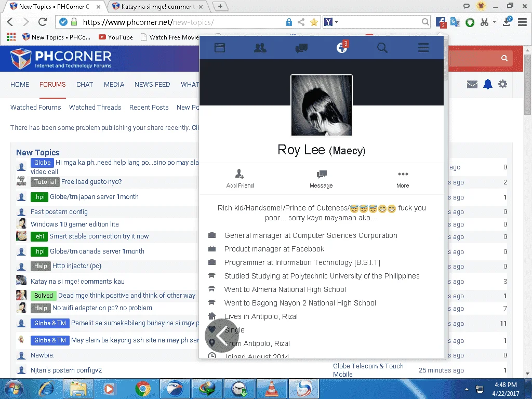Click the Add Friend icon button

pyautogui.click(x=240, y=179)
